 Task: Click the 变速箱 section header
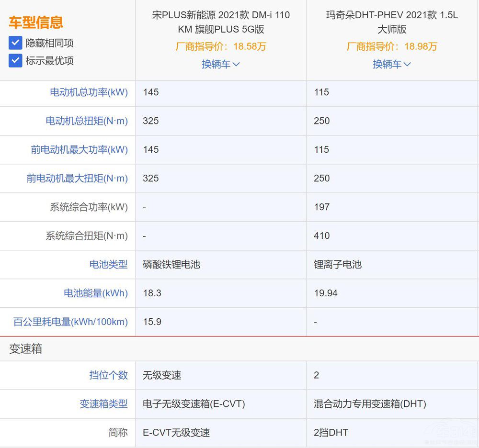click(x=27, y=349)
